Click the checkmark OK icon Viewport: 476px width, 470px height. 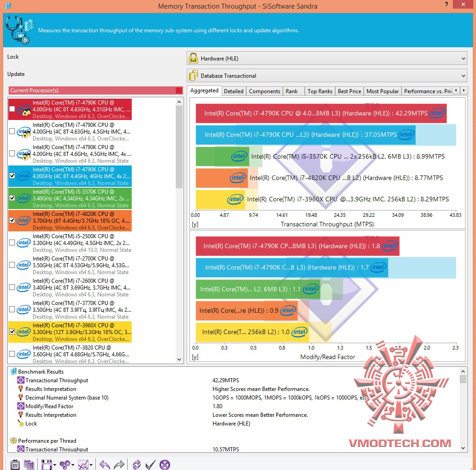coord(151,465)
